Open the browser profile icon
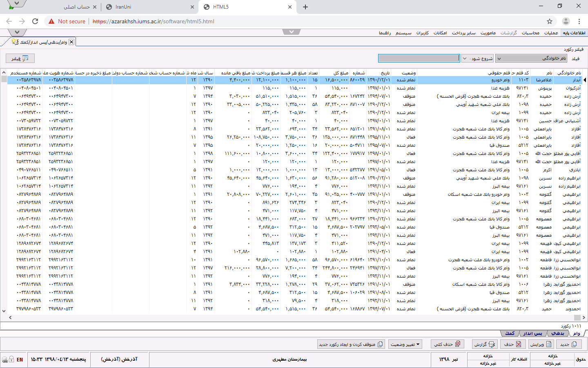The width and height of the screenshot is (588, 368). (566, 21)
